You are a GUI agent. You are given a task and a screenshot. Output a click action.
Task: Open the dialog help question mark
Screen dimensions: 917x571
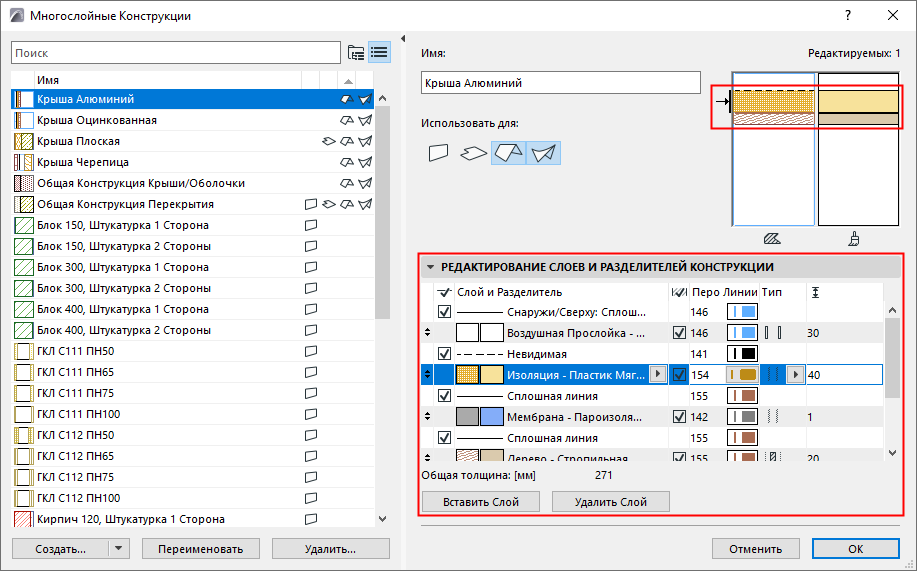(x=848, y=16)
